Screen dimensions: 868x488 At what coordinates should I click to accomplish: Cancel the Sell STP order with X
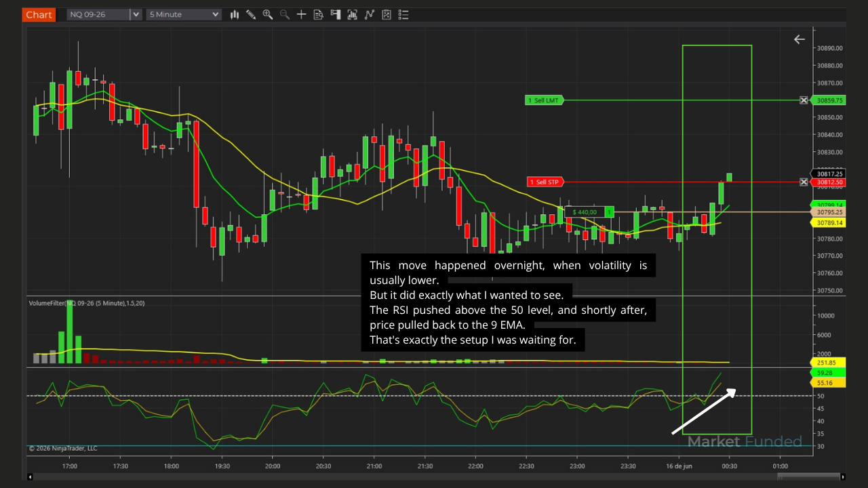point(804,182)
